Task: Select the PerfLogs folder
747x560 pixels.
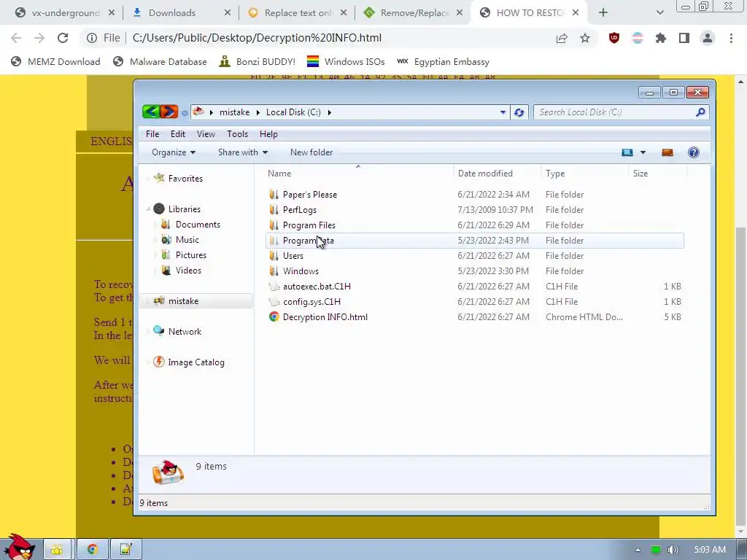Action: pos(299,209)
